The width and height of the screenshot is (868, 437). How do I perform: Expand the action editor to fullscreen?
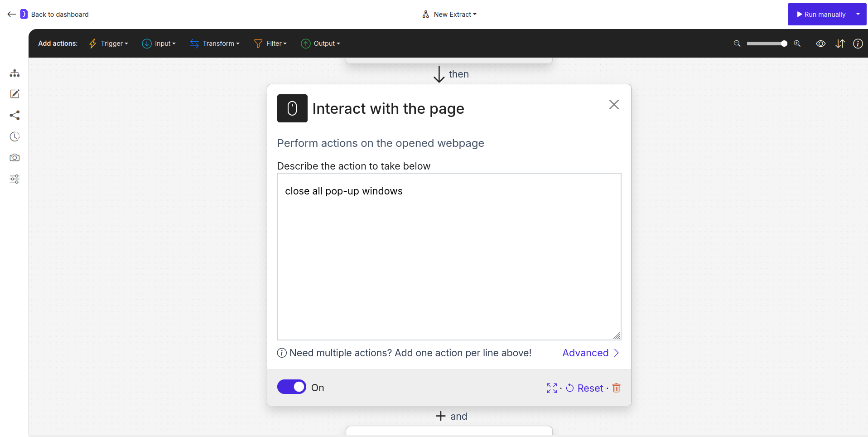pos(552,388)
